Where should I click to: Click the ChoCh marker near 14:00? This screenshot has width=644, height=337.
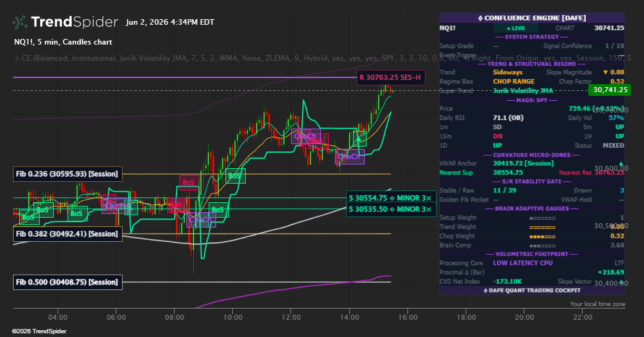click(349, 156)
